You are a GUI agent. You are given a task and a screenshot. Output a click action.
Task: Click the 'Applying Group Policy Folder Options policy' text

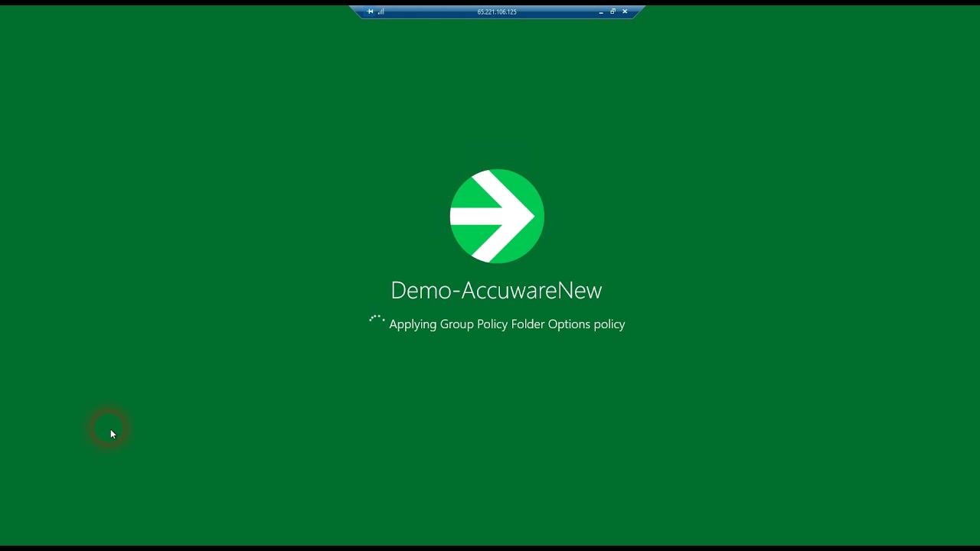coord(507,324)
